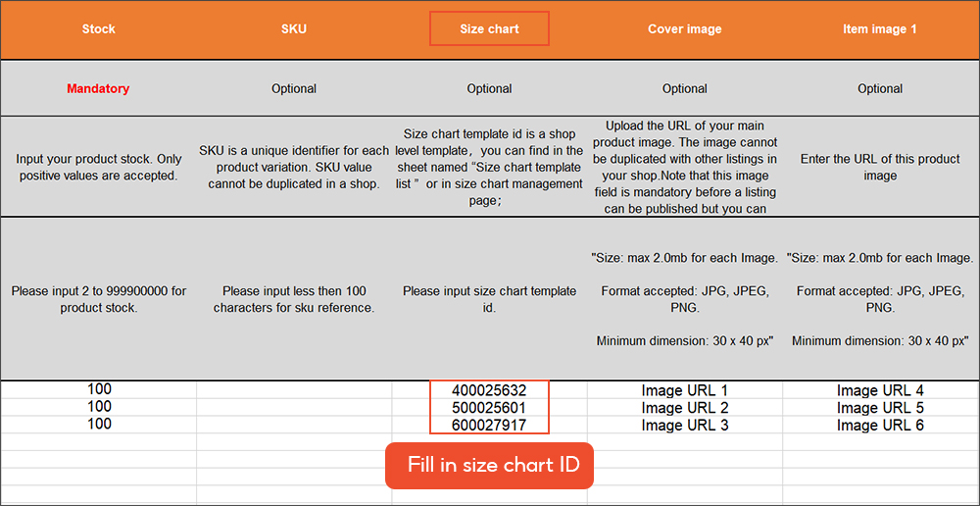Select the Image URL 2 cell
The width and height of the screenshot is (980, 506).
pos(684,408)
